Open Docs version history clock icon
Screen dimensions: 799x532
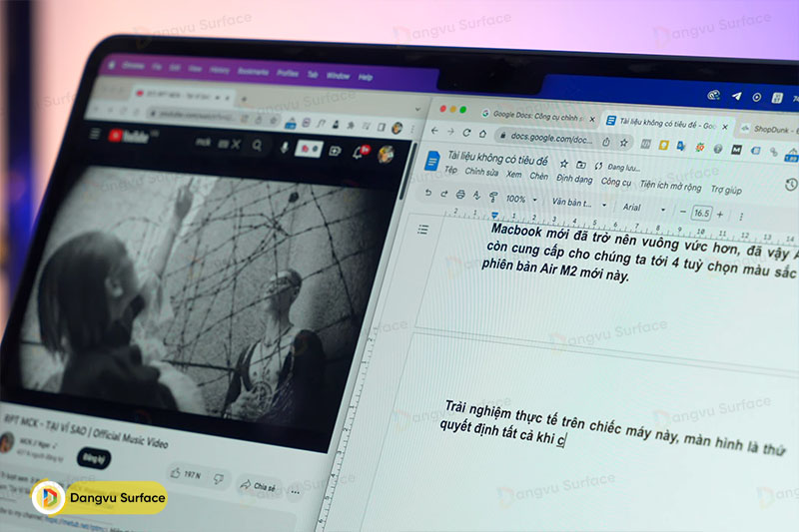click(x=791, y=185)
